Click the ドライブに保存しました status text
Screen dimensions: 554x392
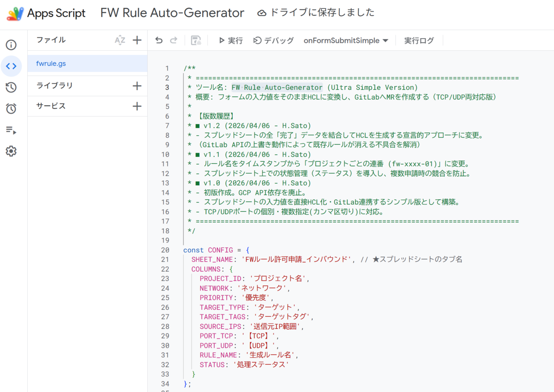pos(322,13)
